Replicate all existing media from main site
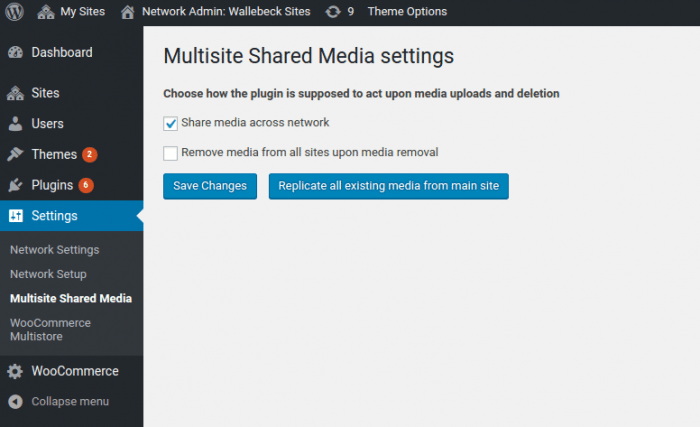The width and height of the screenshot is (700, 427). 388,186
